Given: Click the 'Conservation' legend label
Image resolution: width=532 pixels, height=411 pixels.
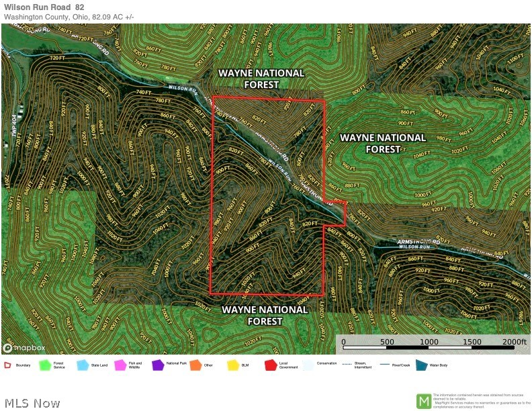Looking at the screenshot, I should tap(326, 363).
